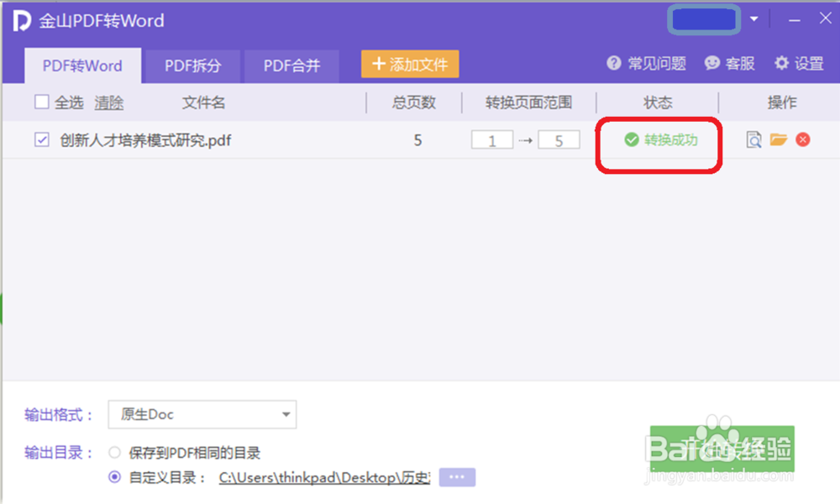Image resolution: width=840 pixels, height=504 pixels.
Task: Click the green start conversion button
Action: click(722, 449)
